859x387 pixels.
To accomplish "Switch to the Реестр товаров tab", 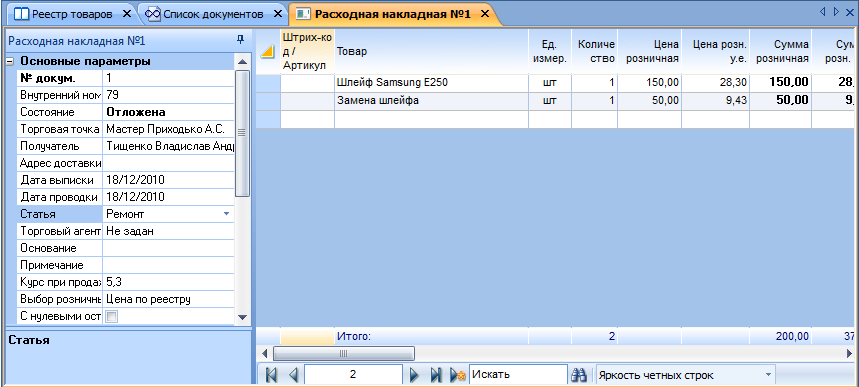I will [71, 14].
